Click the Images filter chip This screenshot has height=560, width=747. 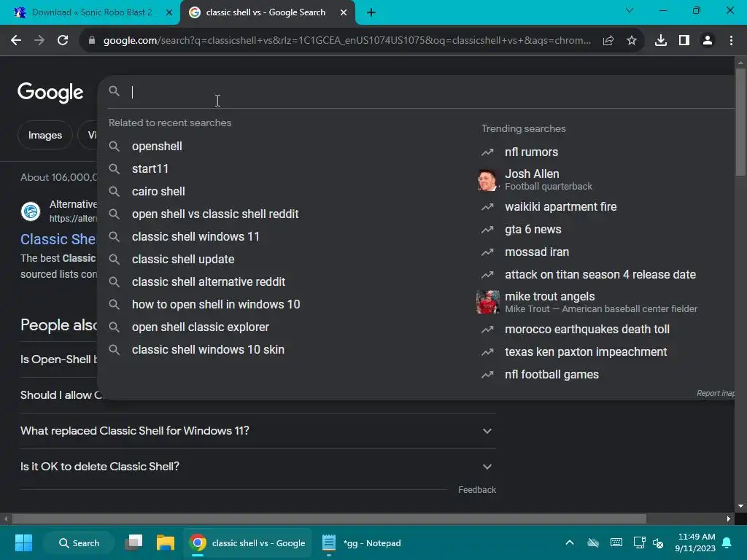pos(45,135)
